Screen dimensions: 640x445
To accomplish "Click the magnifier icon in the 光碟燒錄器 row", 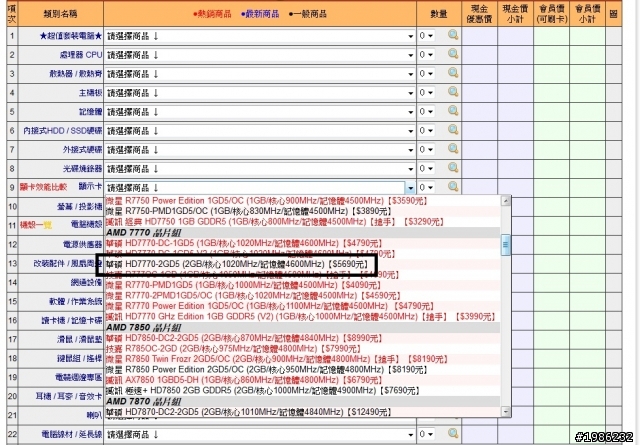I will [x=453, y=168].
